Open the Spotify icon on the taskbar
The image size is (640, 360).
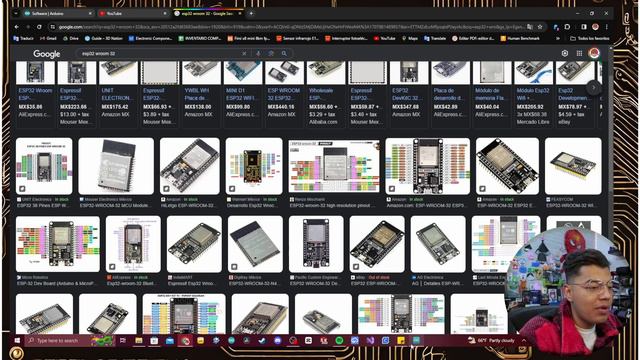point(339,340)
